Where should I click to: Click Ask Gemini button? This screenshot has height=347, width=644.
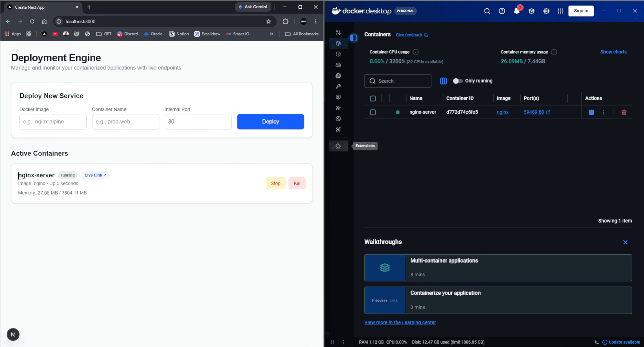pyautogui.click(x=253, y=7)
